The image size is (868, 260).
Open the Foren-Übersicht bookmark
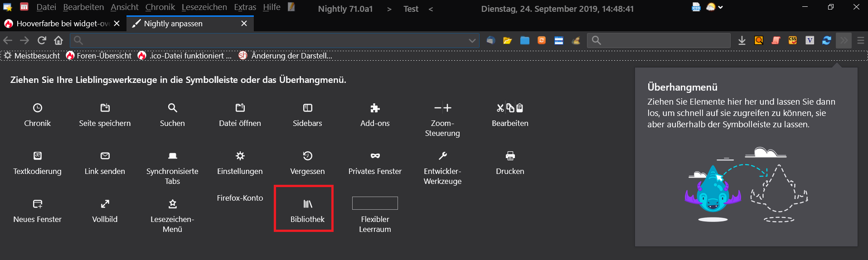(x=99, y=56)
